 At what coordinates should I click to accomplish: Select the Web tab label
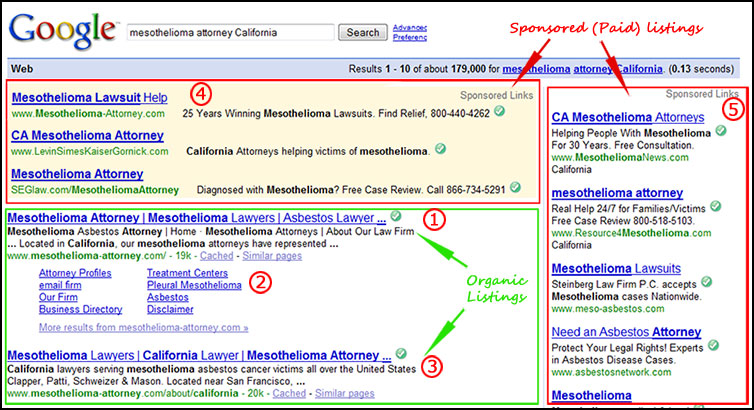22,69
